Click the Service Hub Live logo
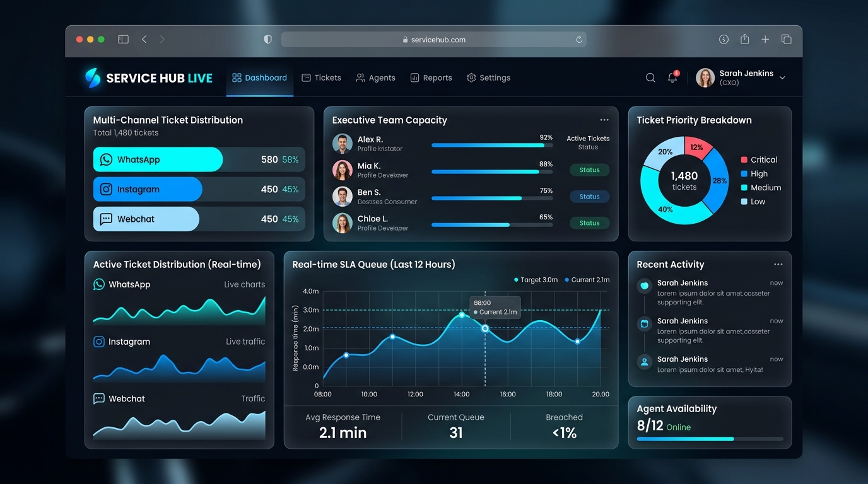 149,78
